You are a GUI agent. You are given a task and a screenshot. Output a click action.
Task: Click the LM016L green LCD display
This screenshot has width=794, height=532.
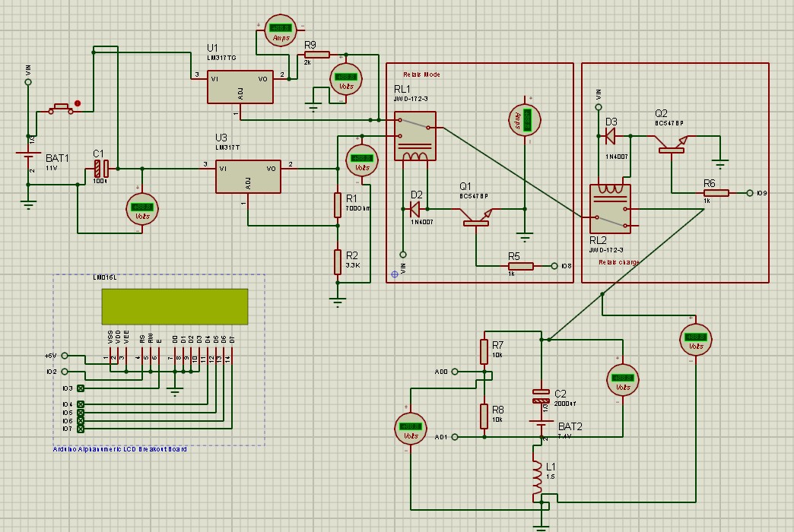pyautogui.click(x=175, y=307)
